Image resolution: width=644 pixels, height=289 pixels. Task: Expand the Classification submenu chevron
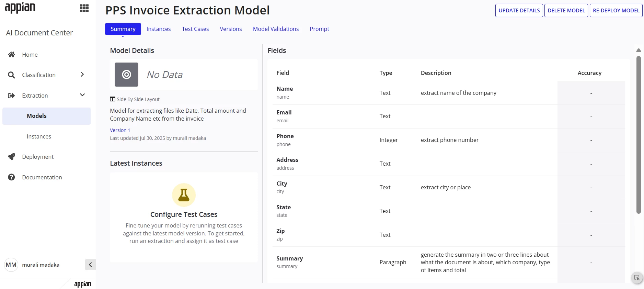(x=82, y=75)
